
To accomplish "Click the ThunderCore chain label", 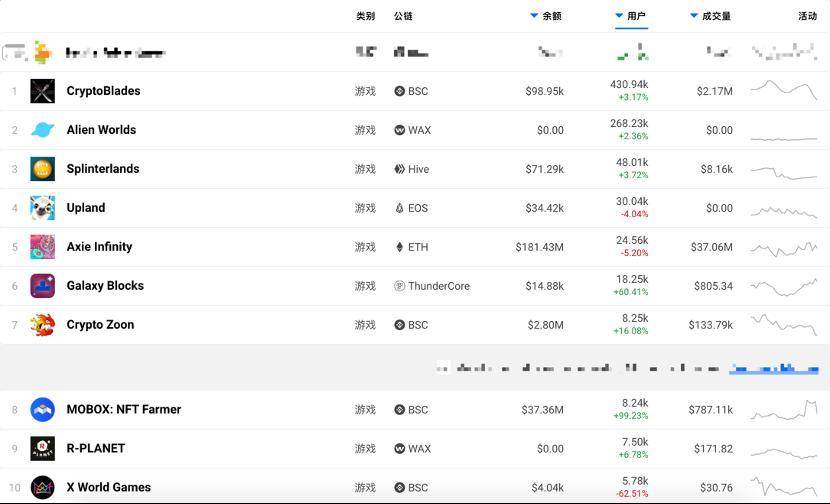I will pyautogui.click(x=439, y=286).
